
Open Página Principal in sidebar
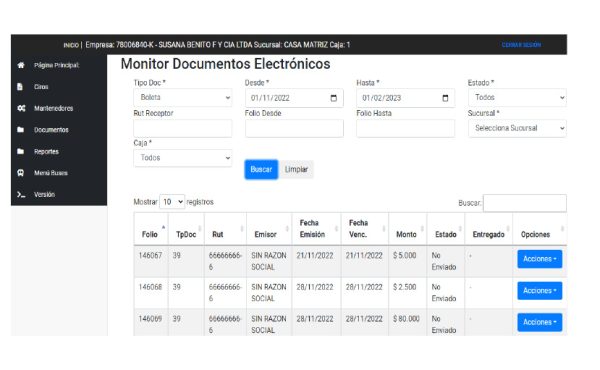pos(56,65)
